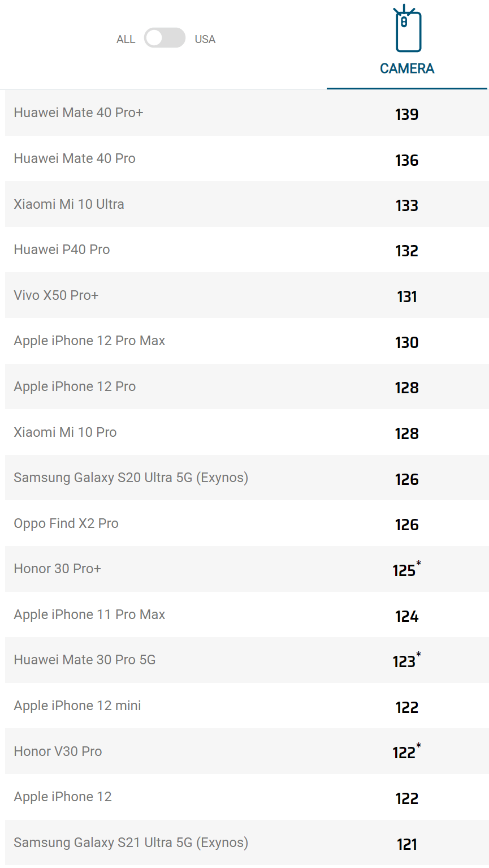
Task: Select Xiaomi Mi 10 Pro entry
Action: pos(65,432)
